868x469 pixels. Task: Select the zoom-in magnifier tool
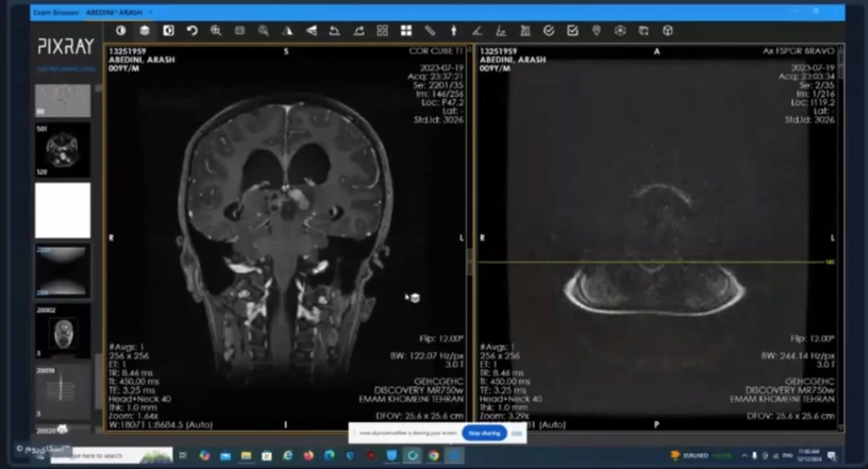point(215,31)
